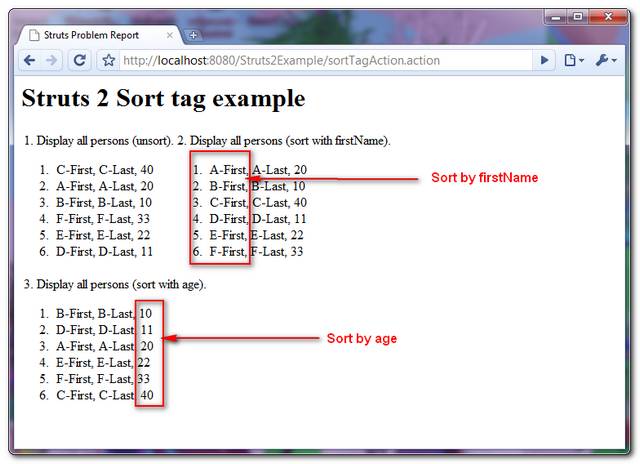Screen dimensions: 640x464
Task: Maximize the browser window
Action: coord(578,17)
